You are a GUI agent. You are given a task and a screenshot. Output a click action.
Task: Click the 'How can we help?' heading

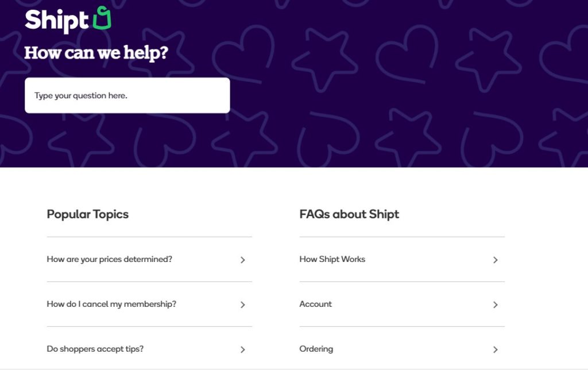(96, 53)
